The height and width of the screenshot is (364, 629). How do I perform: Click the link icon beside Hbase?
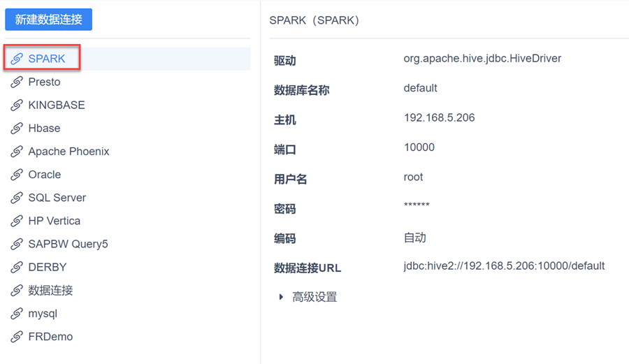click(x=17, y=128)
